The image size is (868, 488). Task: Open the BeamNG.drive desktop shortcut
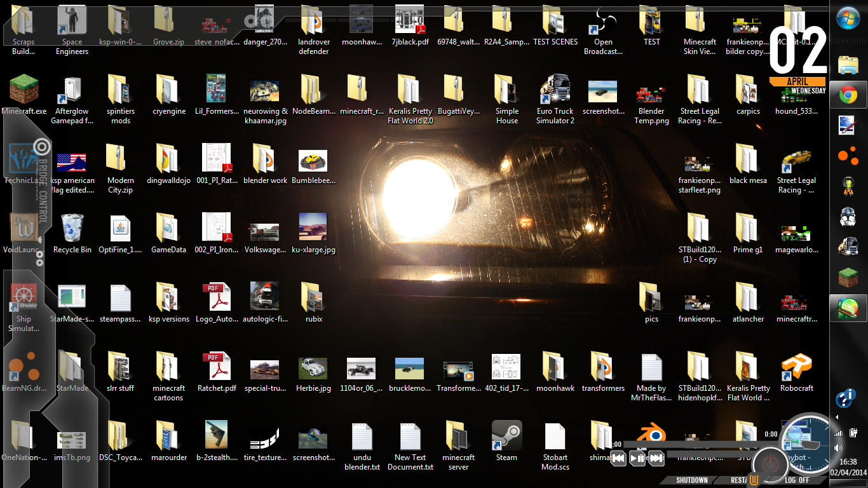[x=24, y=373]
